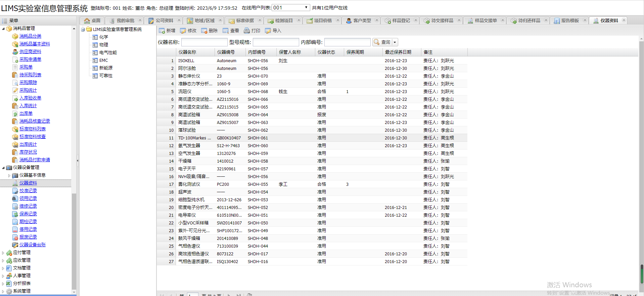The image size is (644, 296).
Task: Collapse the 消耗品管理 tree group
Action: pos(3,29)
